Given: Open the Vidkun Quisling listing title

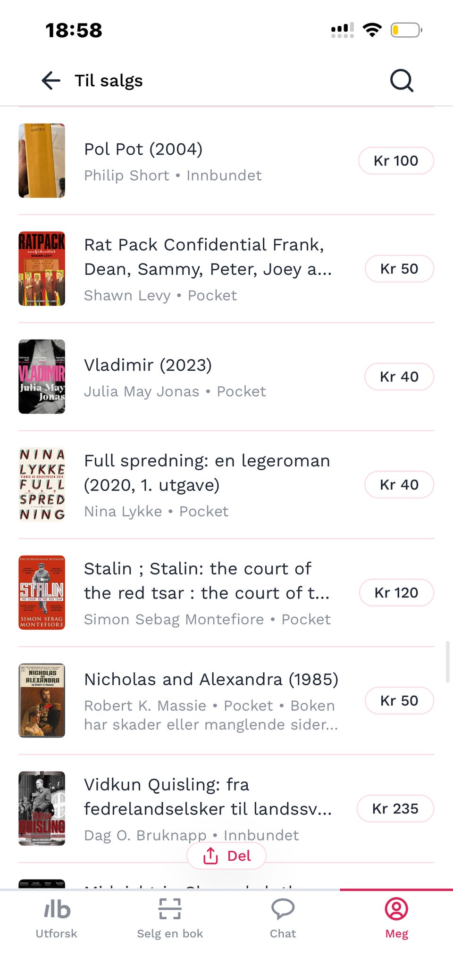Looking at the screenshot, I should pyautogui.click(x=208, y=797).
